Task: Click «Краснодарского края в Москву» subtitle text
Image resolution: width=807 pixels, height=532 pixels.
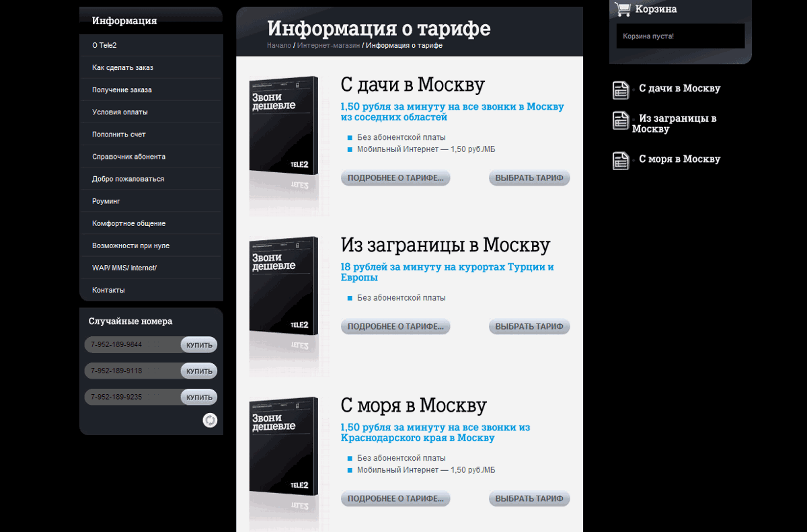Action: tap(418, 438)
